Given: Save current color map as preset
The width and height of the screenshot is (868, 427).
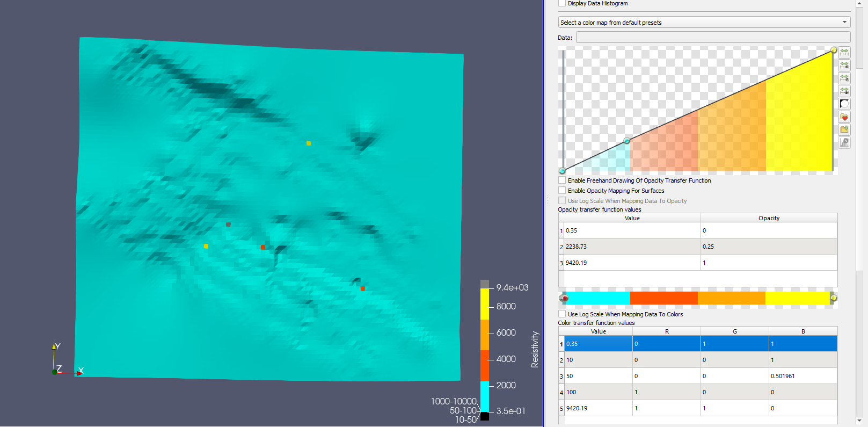Looking at the screenshot, I should point(844,129).
